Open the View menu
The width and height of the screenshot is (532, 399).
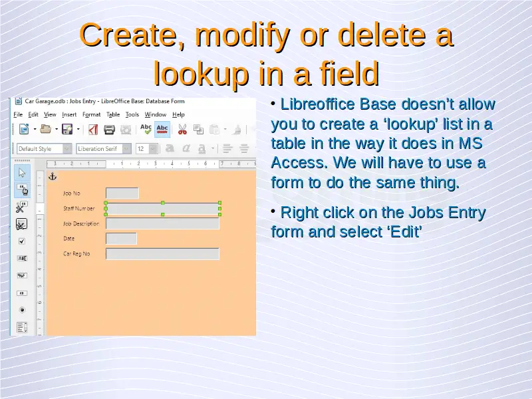(x=50, y=114)
